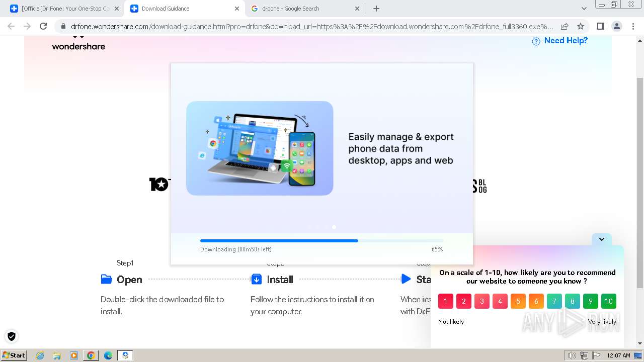Image resolution: width=644 pixels, height=362 pixels.
Task: Open Microsoft Edge from taskbar
Action: click(108, 355)
